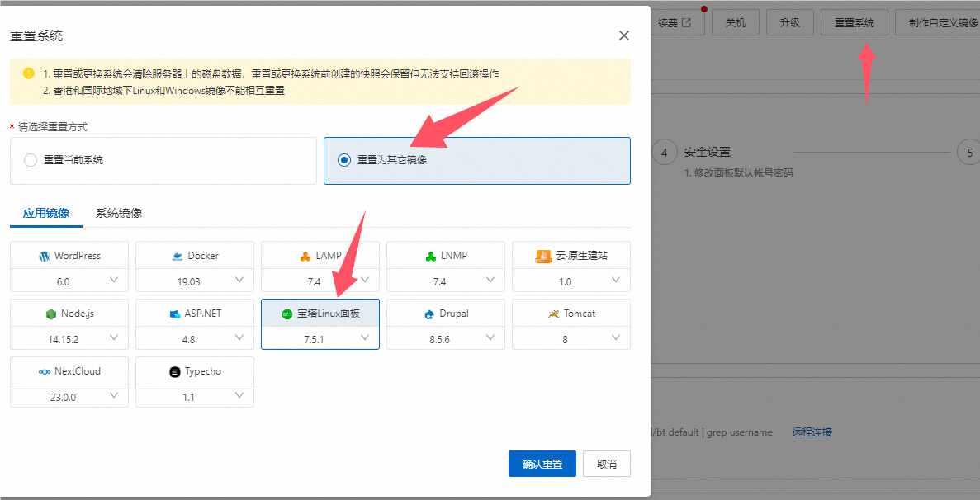This screenshot has width=980, height=500.
Task: Switch to 系统镜像 tab
Action: (119, 213)
